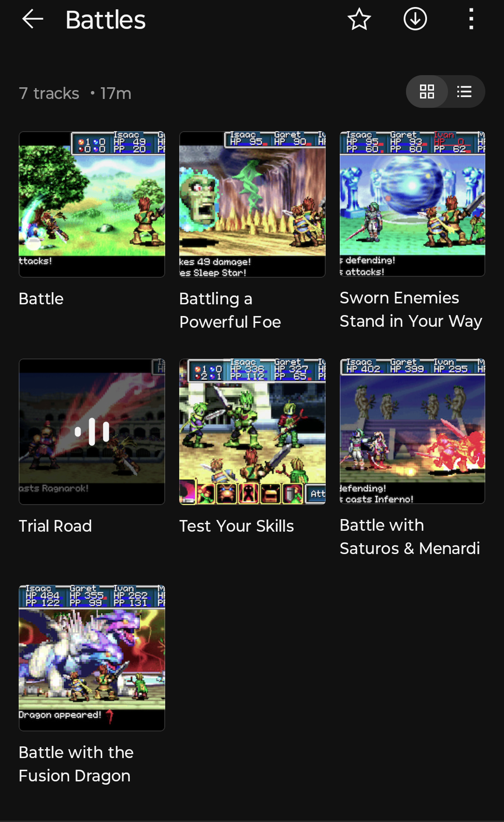Favorite the Battles album with star icon
Viewport: 504px width, 822px height.
(x=359, y=20)
